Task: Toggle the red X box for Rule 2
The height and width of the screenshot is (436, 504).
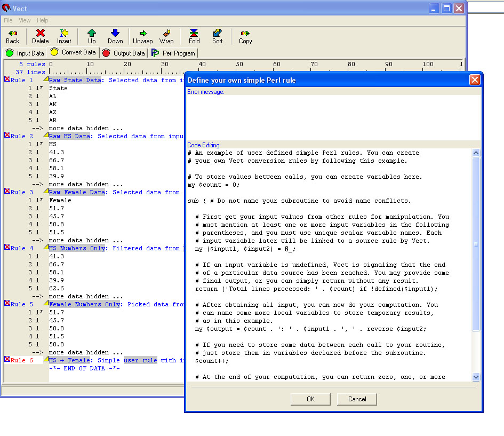Action: (7, 134)
